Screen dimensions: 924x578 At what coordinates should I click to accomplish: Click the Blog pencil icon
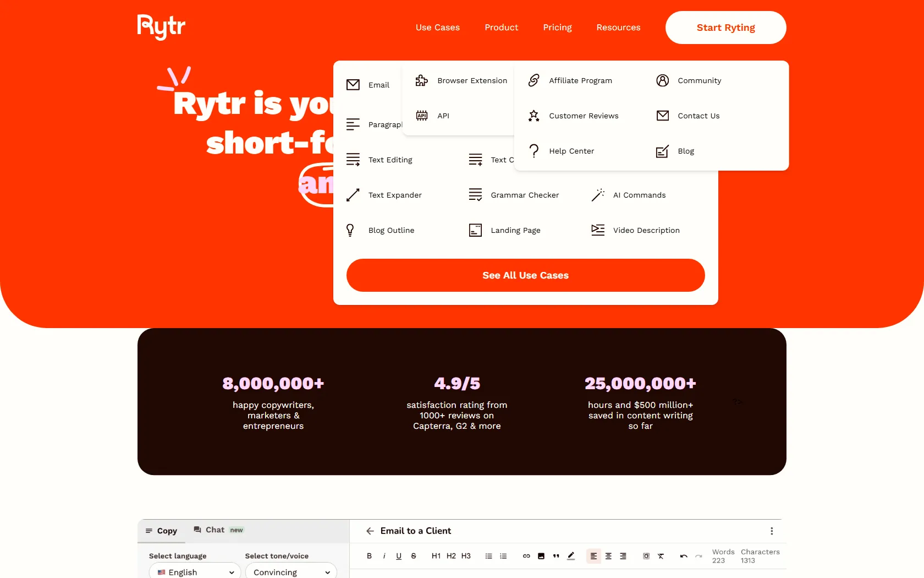pos(663,151)
